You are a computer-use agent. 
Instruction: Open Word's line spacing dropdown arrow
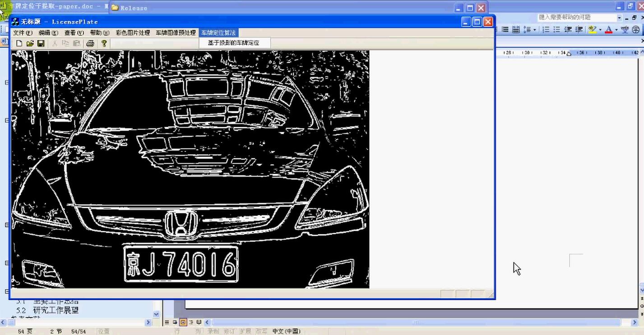pyautogui.click(x=535, y=30)
